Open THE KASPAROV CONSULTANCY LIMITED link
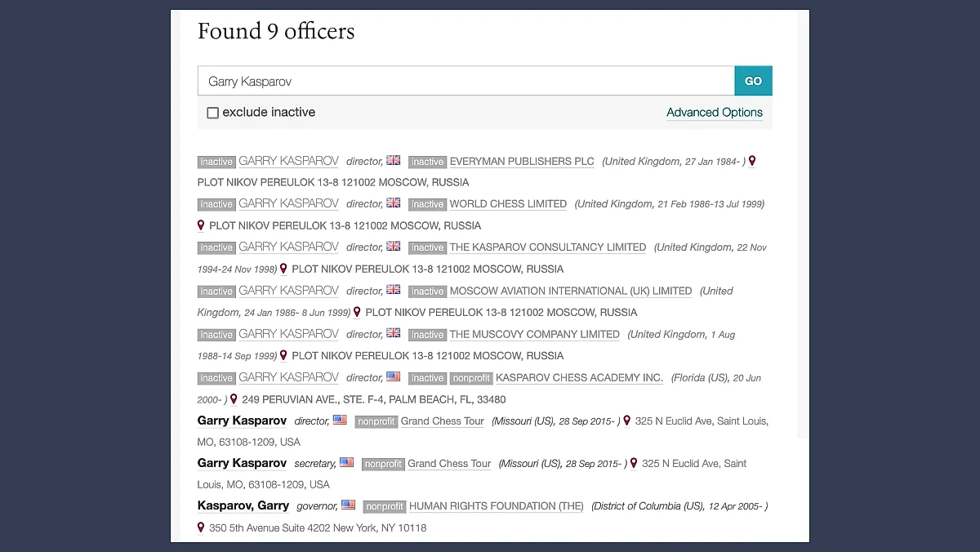 [x=547, y=247]
